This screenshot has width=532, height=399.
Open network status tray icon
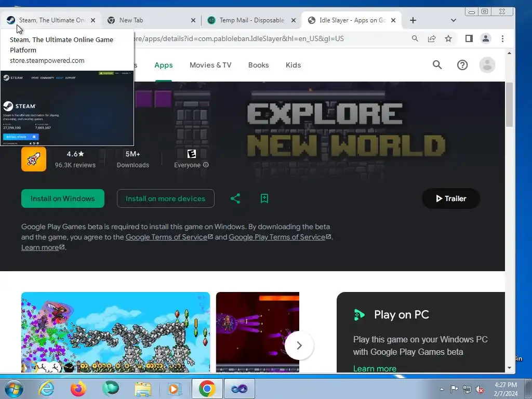coord(467,389)
